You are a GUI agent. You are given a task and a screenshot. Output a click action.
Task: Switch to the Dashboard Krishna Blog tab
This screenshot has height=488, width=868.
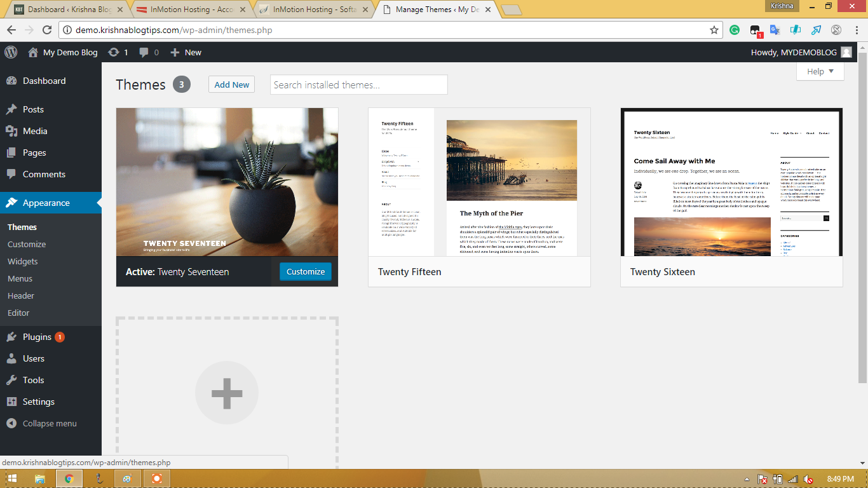(69, 10)
